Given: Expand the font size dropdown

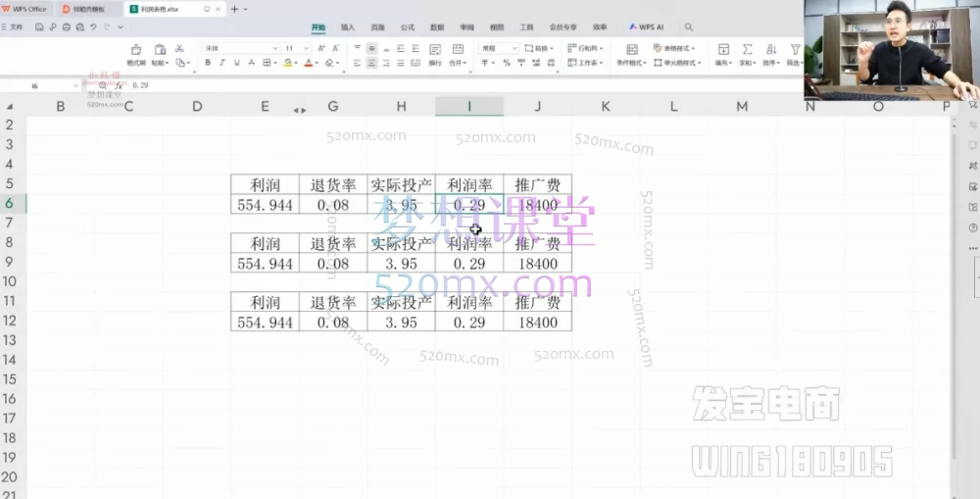Looking at the screenshot, I should [x=305, y=48].
